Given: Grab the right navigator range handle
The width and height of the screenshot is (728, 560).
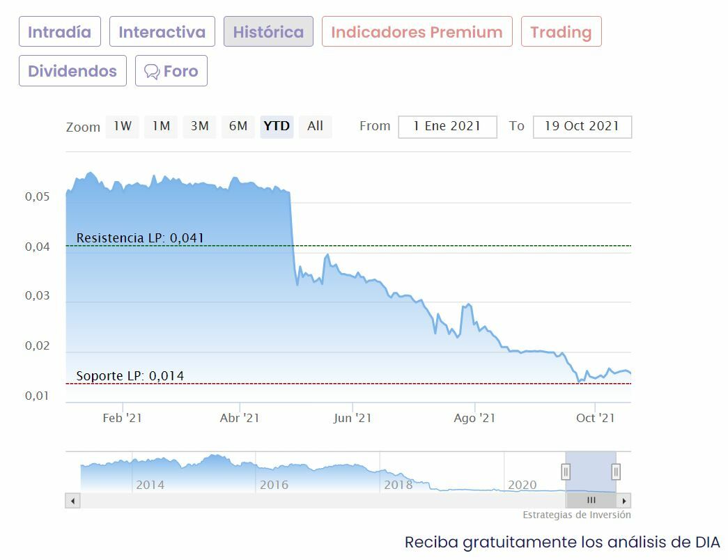Looking at the screenshot, I should point(616,472).
